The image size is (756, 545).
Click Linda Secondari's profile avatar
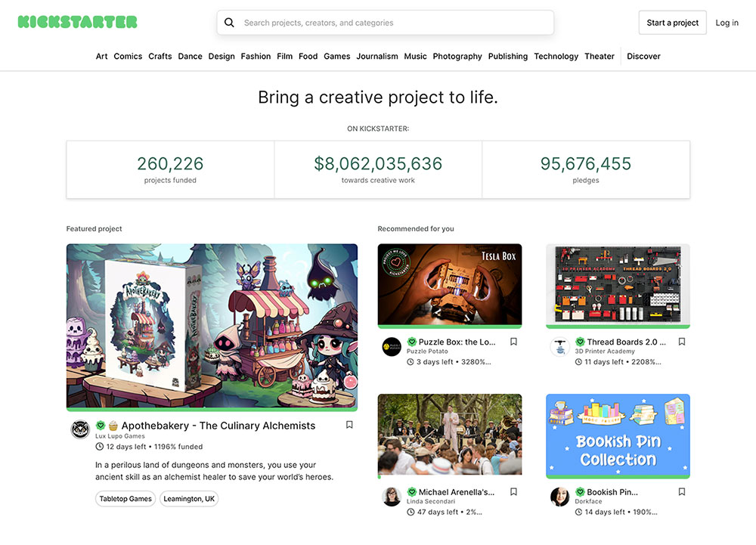click(392, 497)
